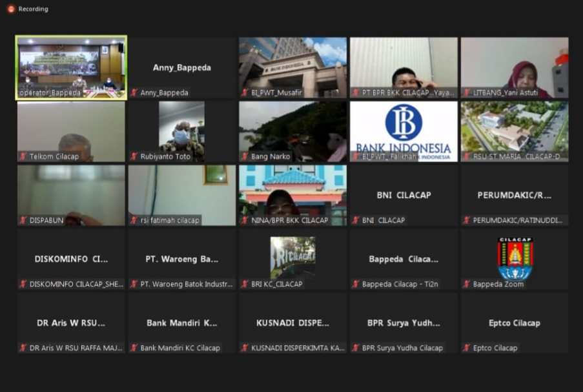Viewport: 583px width, 392px height.
Task: Click the red Recording indicator icon
Action: pyautogui.click(x=11, y=9)
